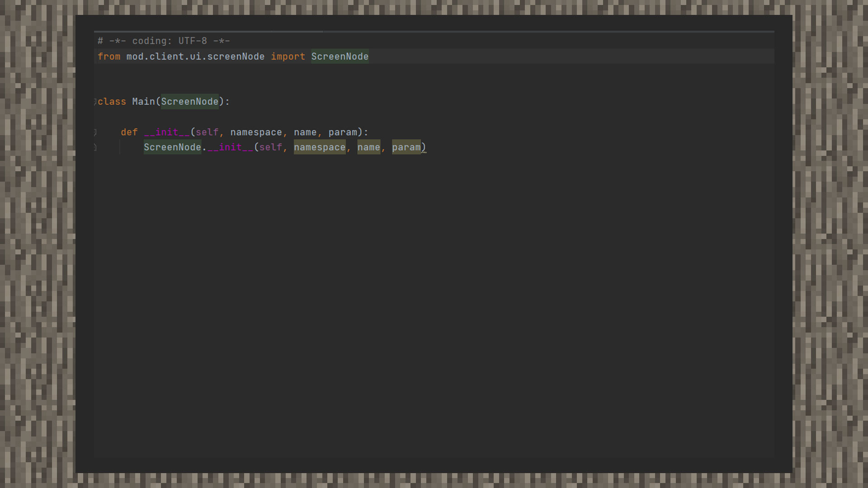Click the highlighted param argument
The image size is (868, 488).
click(406, 147)
